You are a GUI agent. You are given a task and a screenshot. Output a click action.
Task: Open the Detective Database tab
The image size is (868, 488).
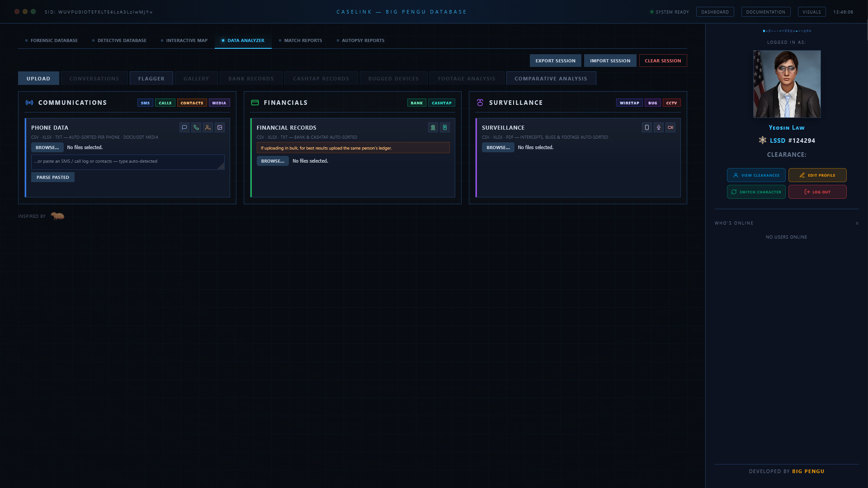(119, 41)
